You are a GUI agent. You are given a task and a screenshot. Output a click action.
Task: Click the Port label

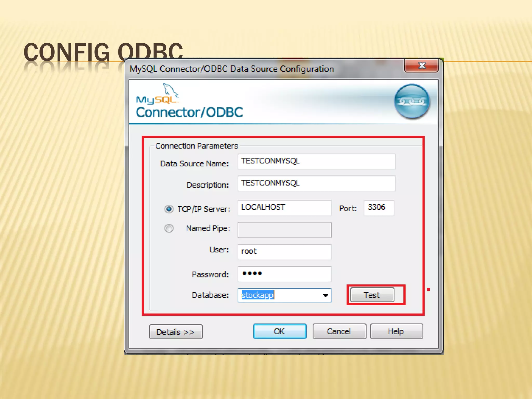[348, 208]
